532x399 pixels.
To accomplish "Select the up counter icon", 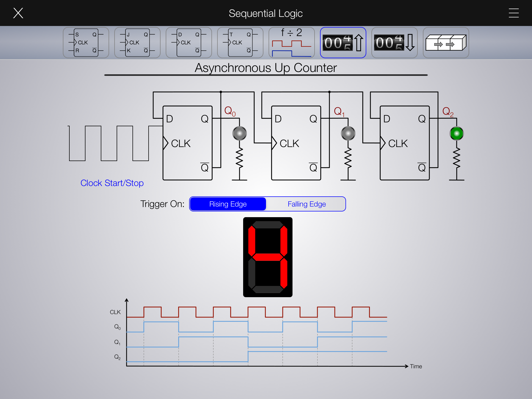I will coord(343,43).
